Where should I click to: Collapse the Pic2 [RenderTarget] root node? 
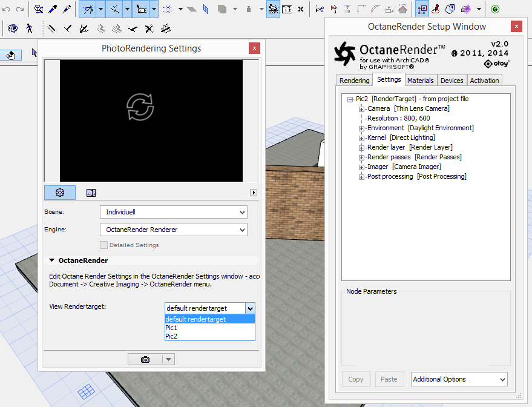(350, 99)
